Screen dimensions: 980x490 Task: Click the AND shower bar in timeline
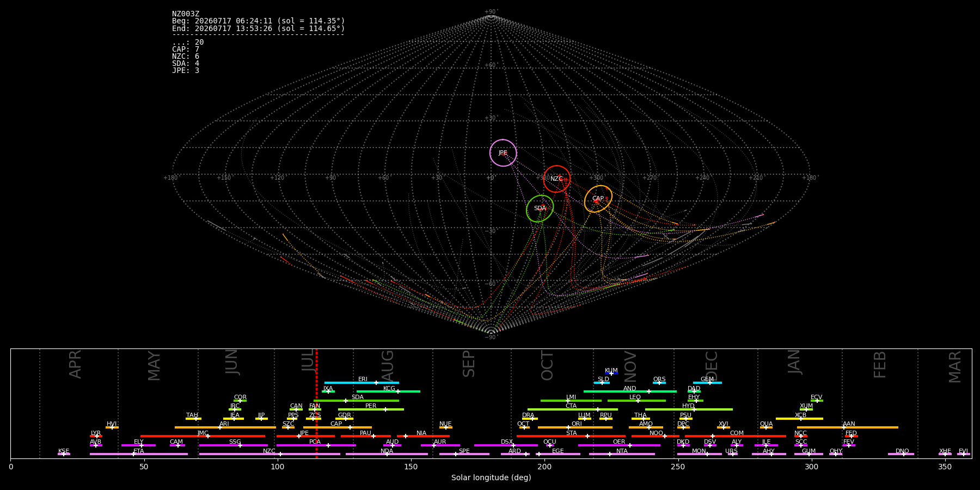(630, 391)
